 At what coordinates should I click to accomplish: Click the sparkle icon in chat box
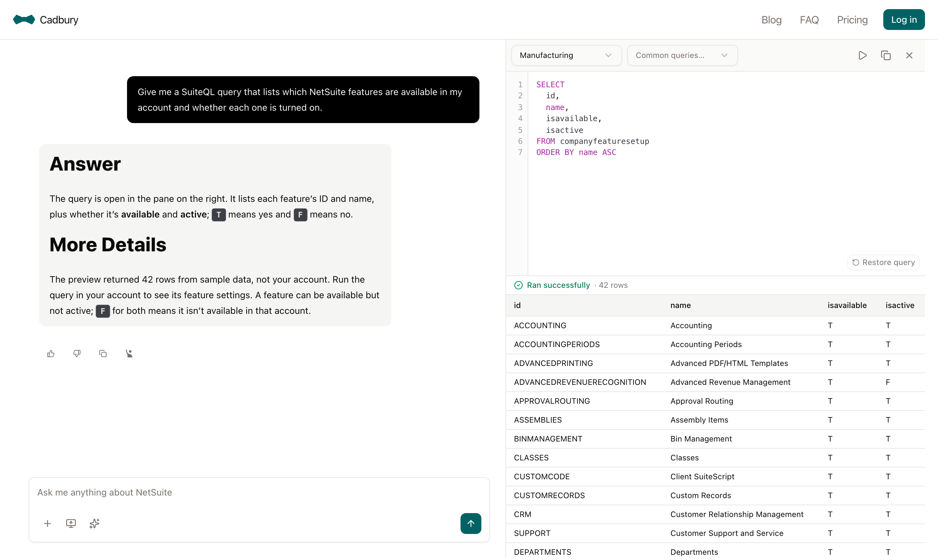pyautogui.click(x=94, y=524)
